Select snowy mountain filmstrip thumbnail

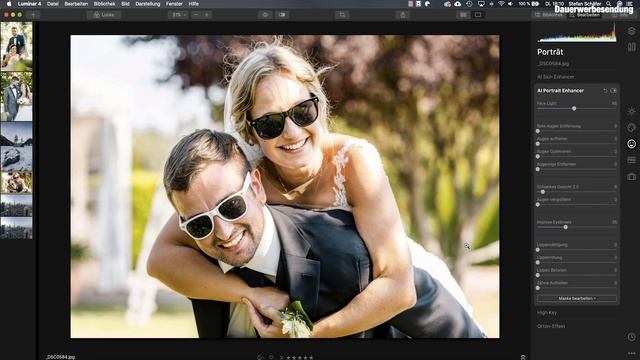[16, 134]
